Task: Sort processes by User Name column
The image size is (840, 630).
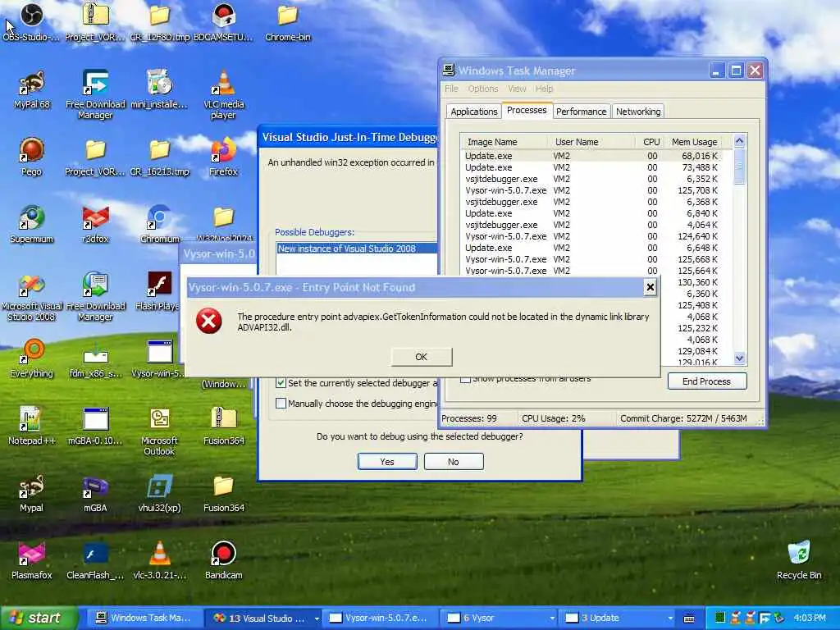Action: (x=591, y=142)
